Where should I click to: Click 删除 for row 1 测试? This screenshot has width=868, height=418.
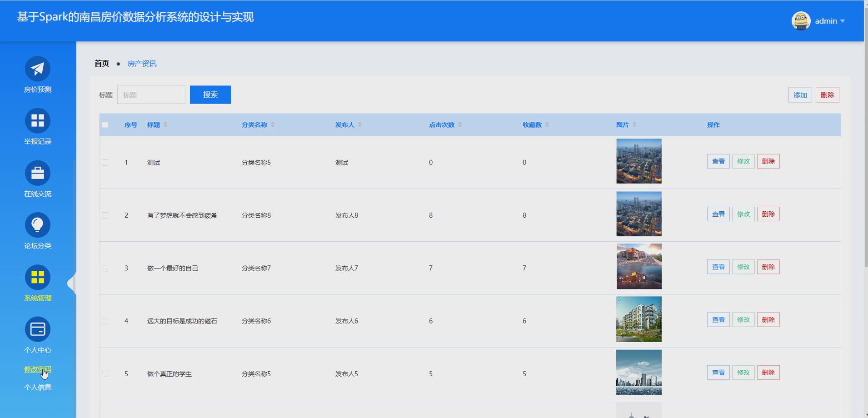tap(768, 161)
